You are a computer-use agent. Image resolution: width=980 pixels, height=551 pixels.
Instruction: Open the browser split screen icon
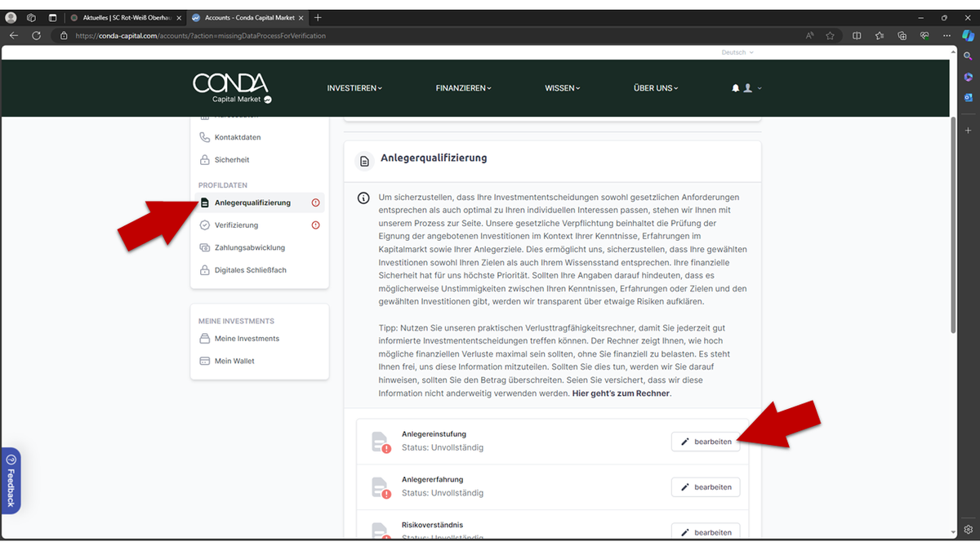click(857, 36)
